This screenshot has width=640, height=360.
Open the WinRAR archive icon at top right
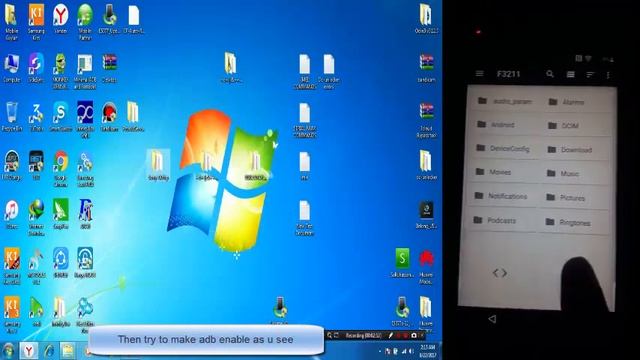(x=426, y=68)
